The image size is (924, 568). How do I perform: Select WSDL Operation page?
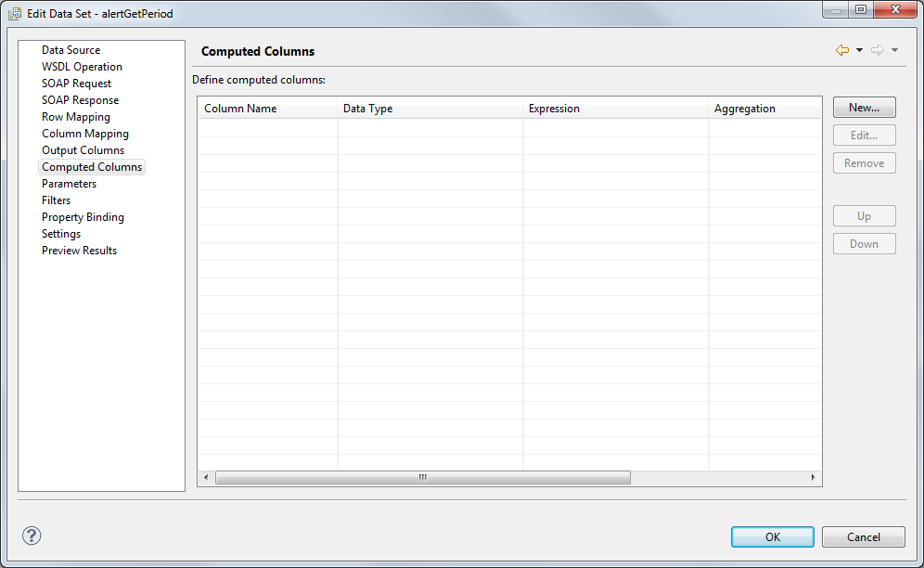82,67
